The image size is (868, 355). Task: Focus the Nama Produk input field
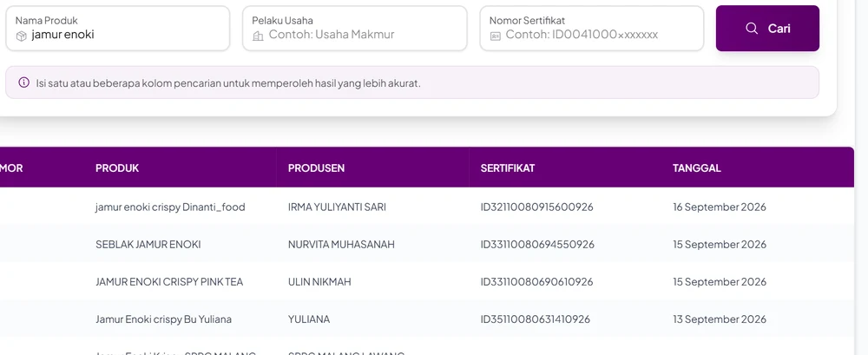pyautogui.click(x=118, y=29)
